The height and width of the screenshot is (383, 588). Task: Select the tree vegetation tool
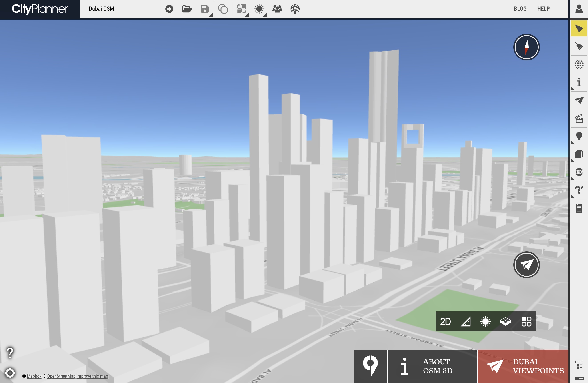pyautogui.click(x=579, y=190)
